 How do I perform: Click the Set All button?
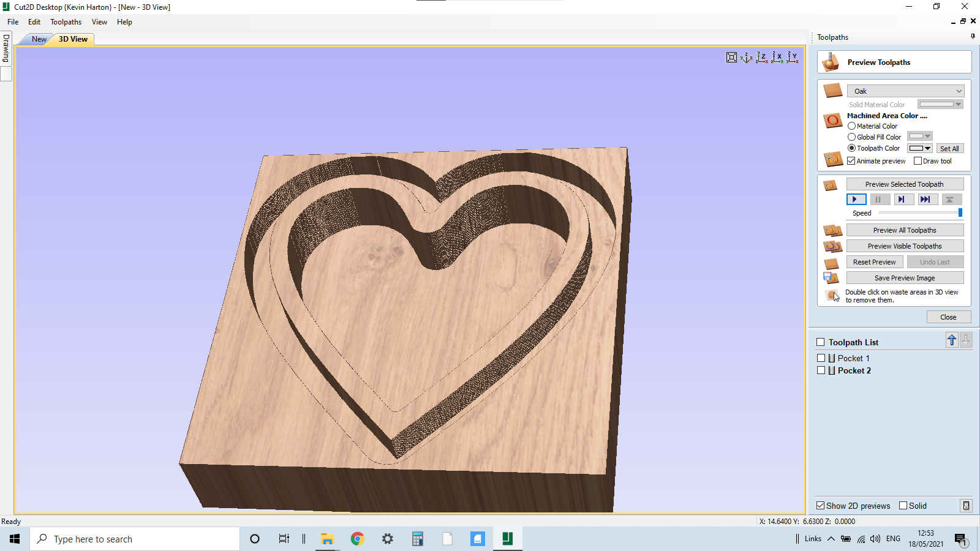point(949,149)
